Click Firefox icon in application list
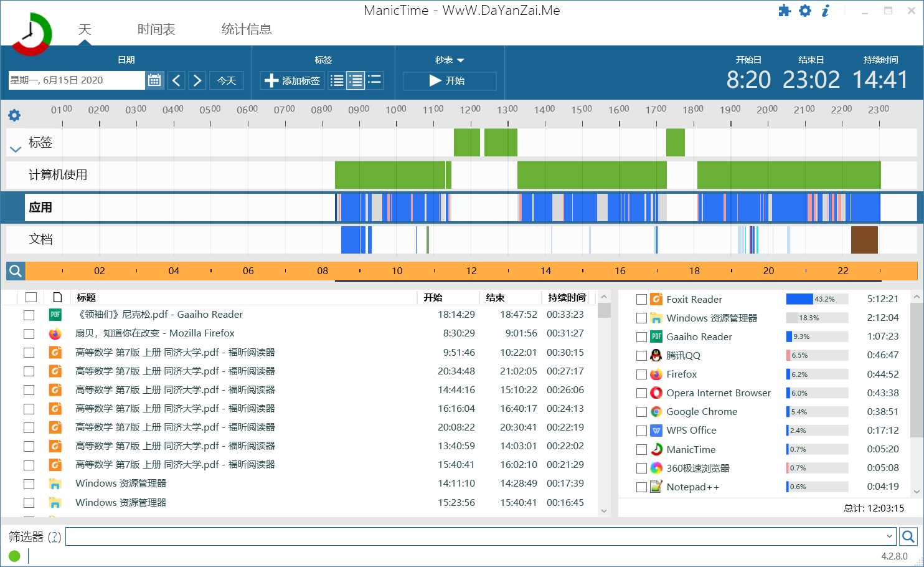 tap(656, 374)
